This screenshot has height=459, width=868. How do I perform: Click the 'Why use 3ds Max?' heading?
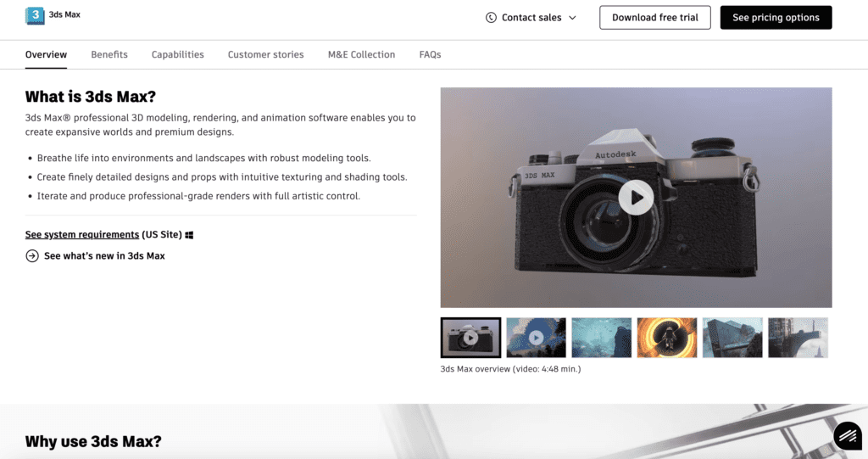93,441
